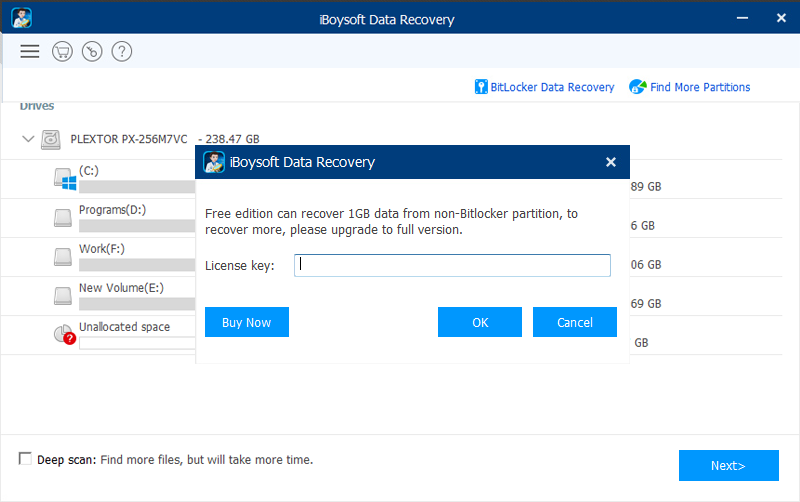This screenshot has height=502, width=800.
Task: Cancel the license dialog
Action: coord(575,322)
